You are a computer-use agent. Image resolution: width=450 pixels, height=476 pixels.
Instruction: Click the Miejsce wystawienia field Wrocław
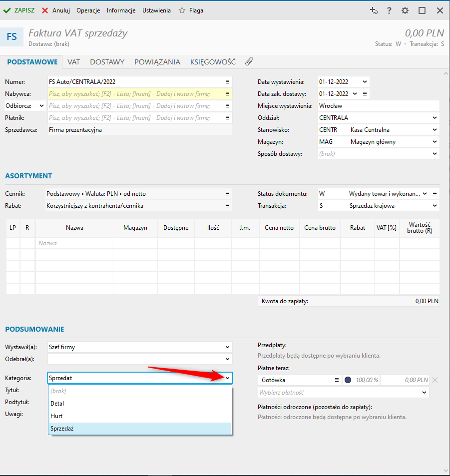(379, 106)
